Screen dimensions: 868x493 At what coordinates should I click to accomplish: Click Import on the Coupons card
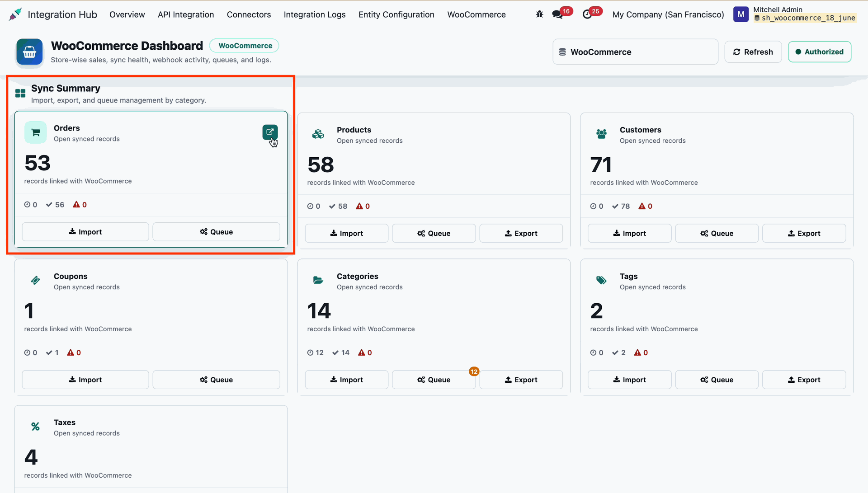85,380
